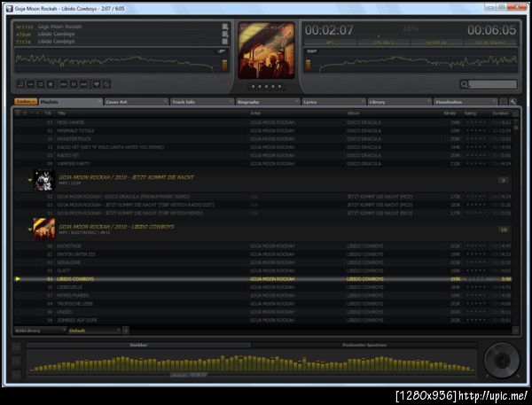Image resolution: width=532 pixels, height=405 pixels.
Task: Sort by the Rating column header
Action: tap(470, 113)
